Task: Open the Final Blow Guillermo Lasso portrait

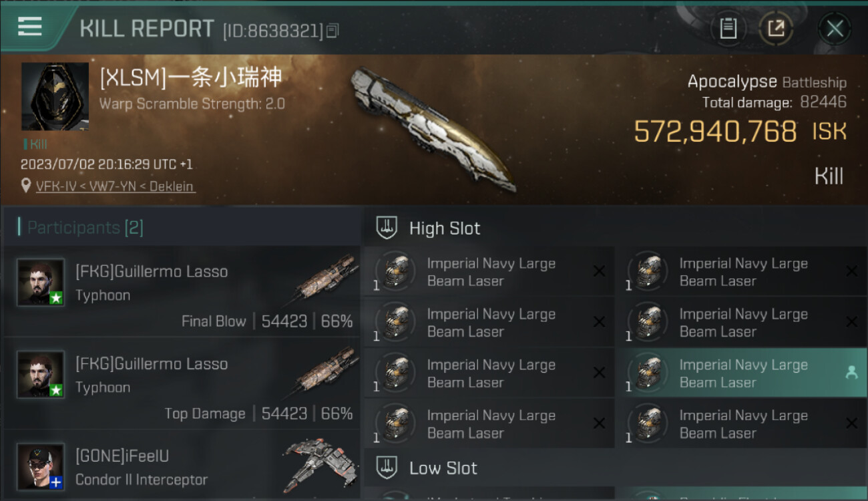Action: click(41, 283)
